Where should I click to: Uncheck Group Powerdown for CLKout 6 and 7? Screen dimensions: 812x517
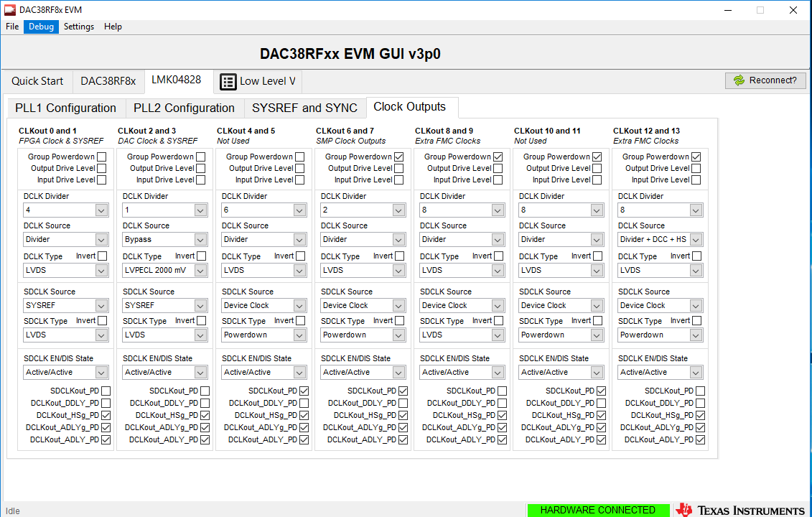coord(398,157)
